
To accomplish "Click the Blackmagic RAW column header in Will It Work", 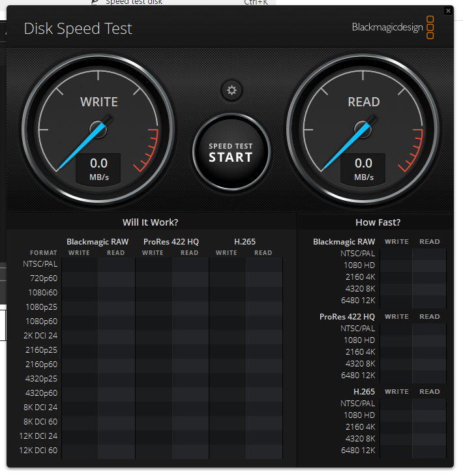I will coord(98,242).
